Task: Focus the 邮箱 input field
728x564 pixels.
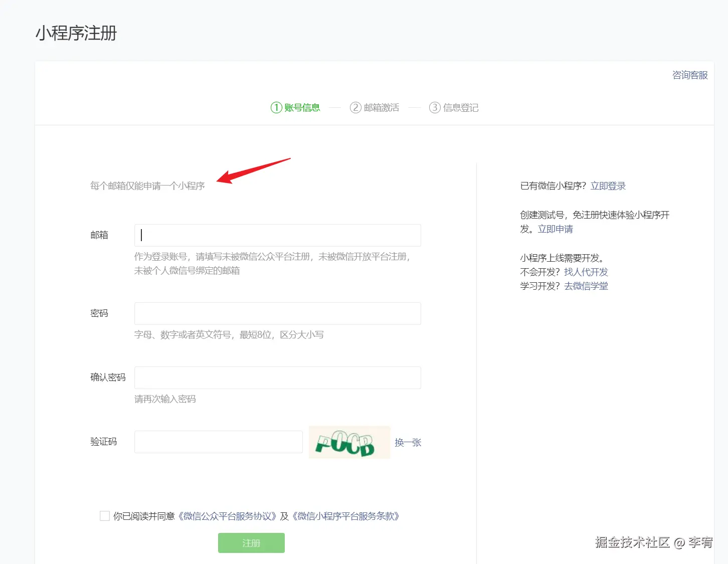Action: (x=278, y=235)
